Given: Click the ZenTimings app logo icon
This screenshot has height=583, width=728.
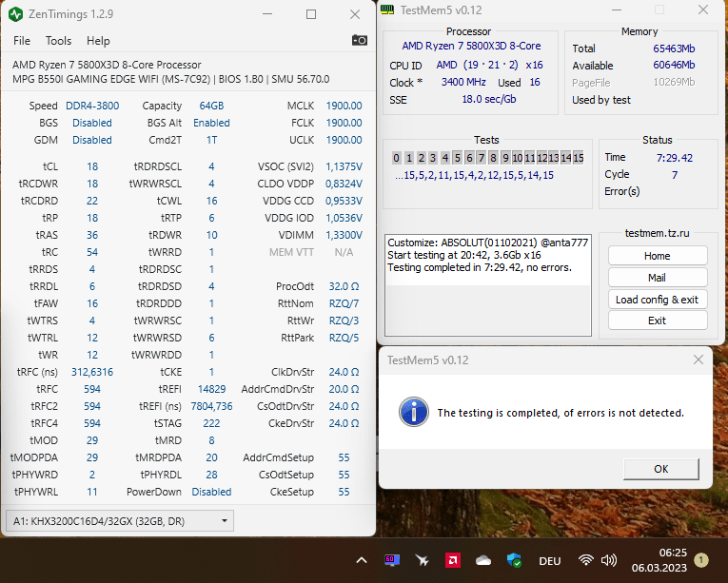Looking at the screenshot, I should 16,14.
